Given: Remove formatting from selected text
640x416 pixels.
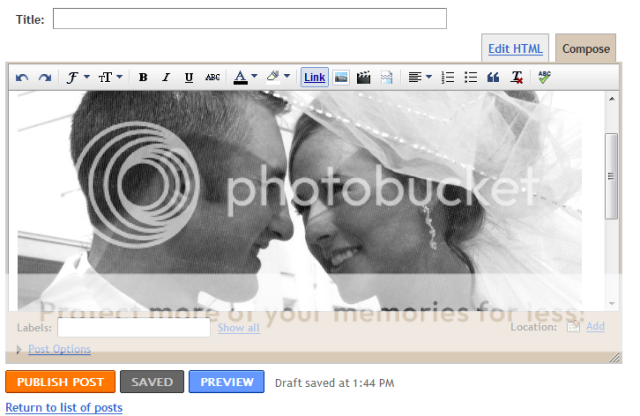Looking at the screenshot, I should (x=517, y=77).
